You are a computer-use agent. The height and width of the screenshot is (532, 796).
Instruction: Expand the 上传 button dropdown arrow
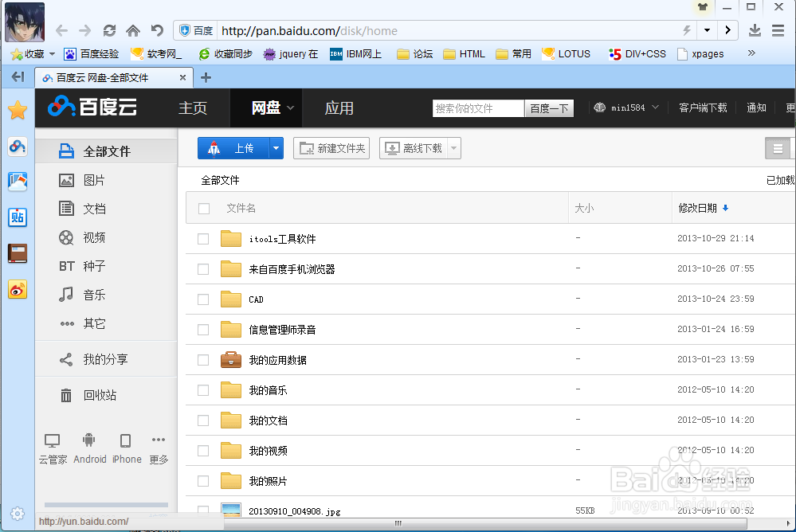276,148
